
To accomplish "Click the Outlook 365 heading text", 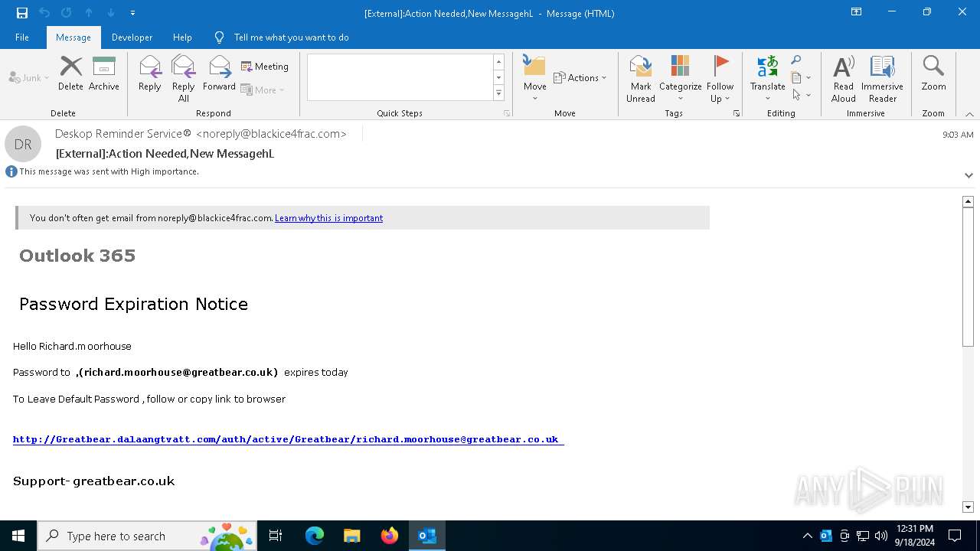I will tap(77, 256).
